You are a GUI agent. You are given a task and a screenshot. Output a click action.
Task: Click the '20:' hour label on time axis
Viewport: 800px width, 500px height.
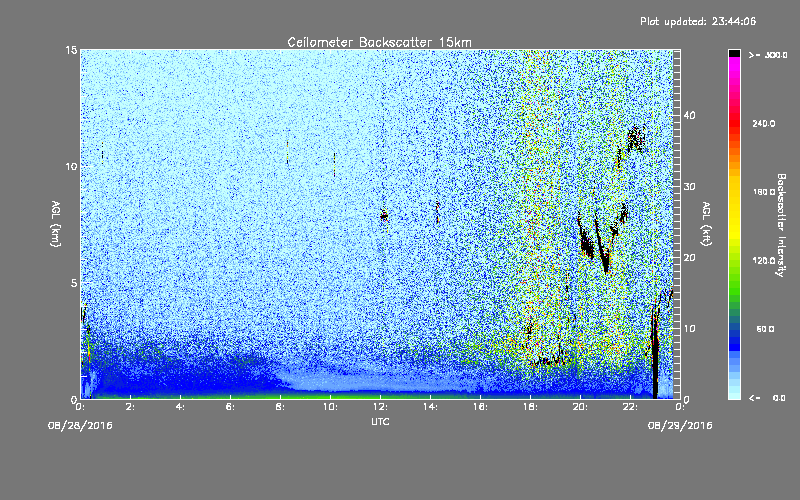click(x=580, y=407)
